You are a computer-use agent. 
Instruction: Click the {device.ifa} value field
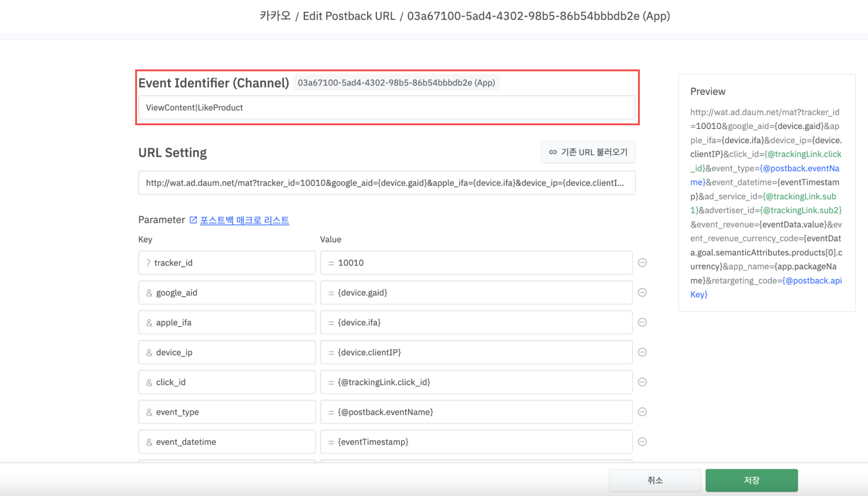tap(476, 322)
